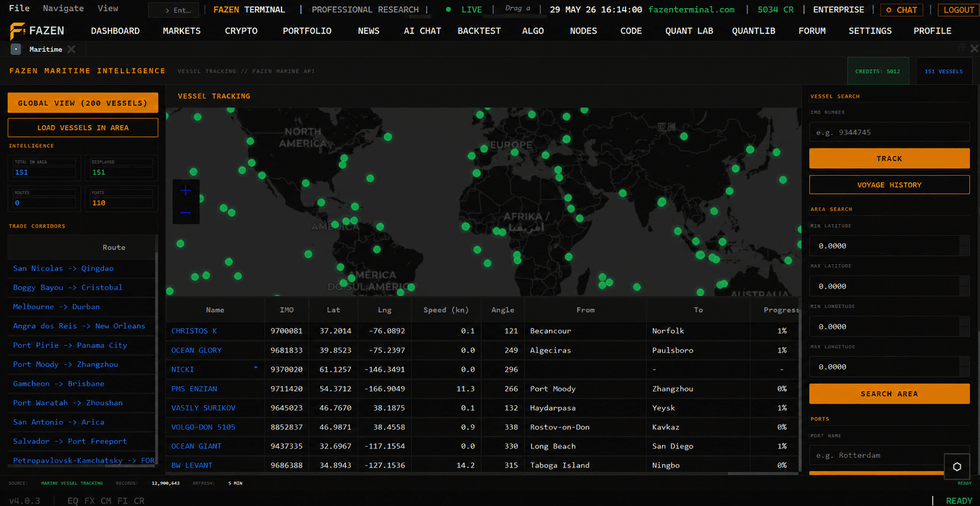Screen dimensions: 980x506
Task: Open the Navigate menu
Action: click(63, 8)
